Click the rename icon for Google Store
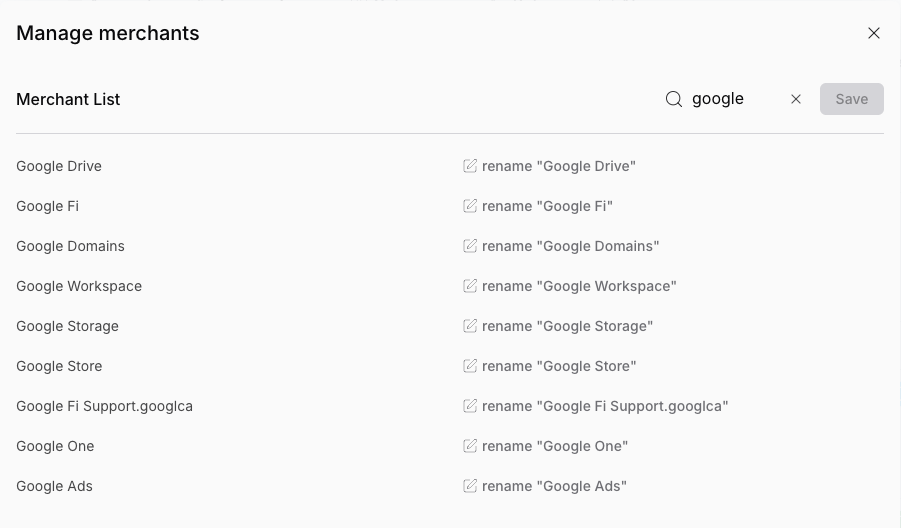 pyautogui.click(x=470, y=366)
